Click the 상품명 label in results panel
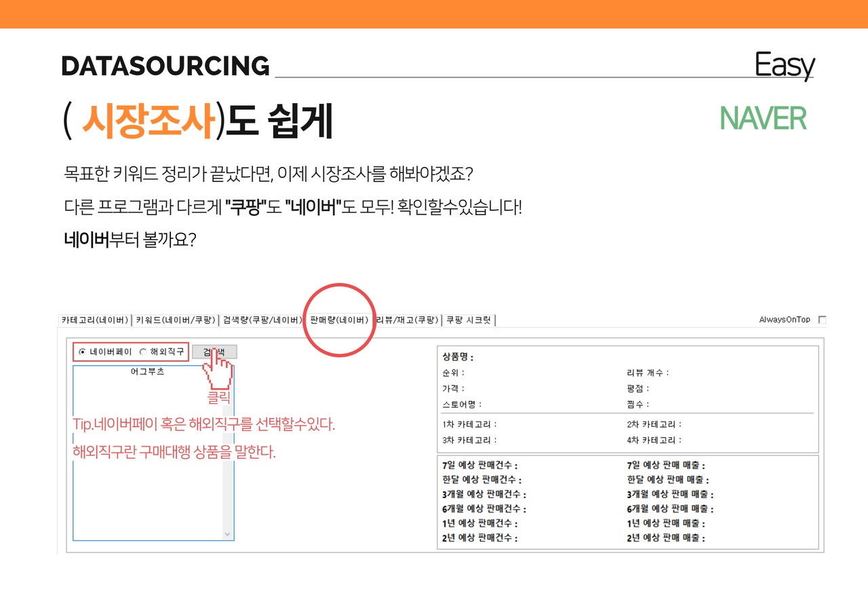868x604 pixels. 458,357
